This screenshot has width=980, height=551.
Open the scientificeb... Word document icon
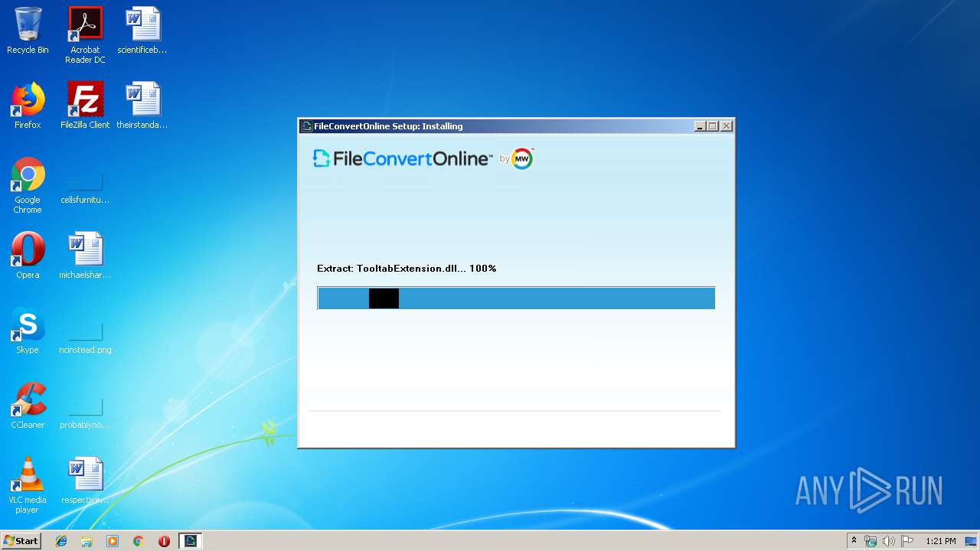pos(142,31)
